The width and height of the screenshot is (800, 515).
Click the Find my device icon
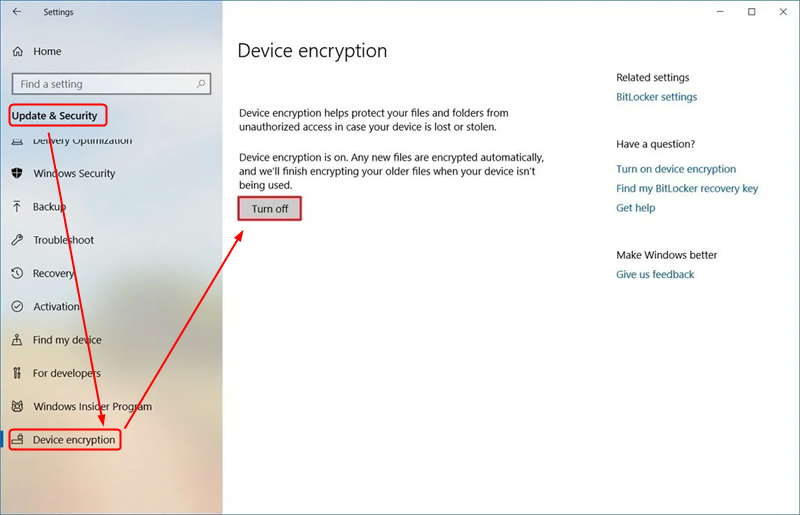click(x=17, y=340)
